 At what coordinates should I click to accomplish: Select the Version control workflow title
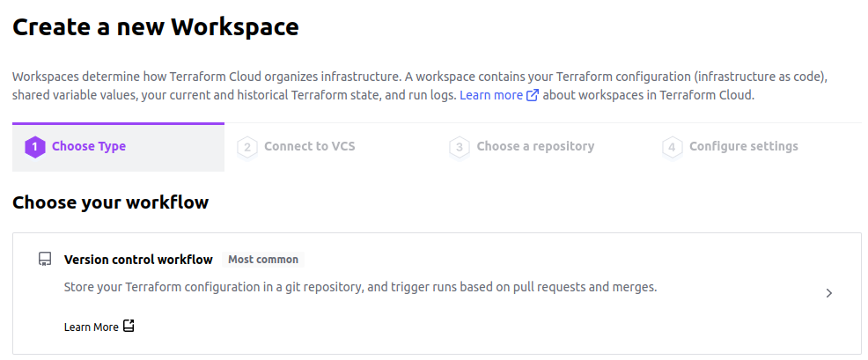138,260
